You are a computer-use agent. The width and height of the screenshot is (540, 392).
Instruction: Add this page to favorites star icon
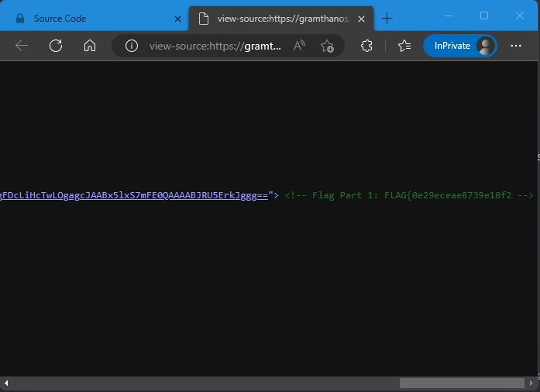pos(327,46)
